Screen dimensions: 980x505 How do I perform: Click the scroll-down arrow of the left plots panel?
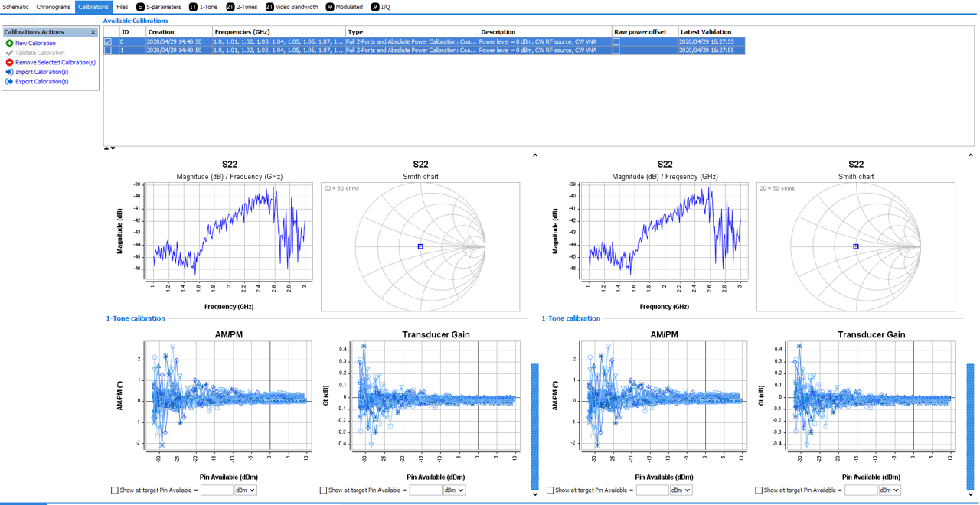[535, 494]
